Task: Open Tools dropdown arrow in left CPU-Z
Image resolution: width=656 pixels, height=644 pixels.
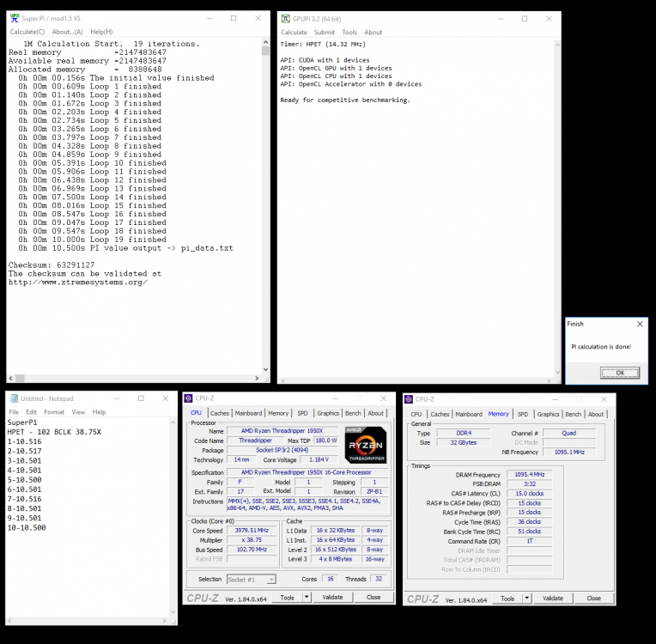Action: pos(307,598)
